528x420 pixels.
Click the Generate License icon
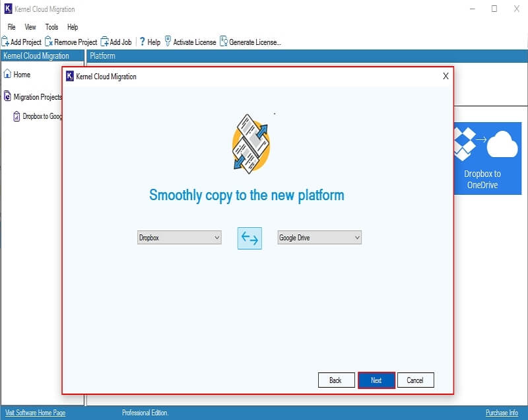point(224,41)
